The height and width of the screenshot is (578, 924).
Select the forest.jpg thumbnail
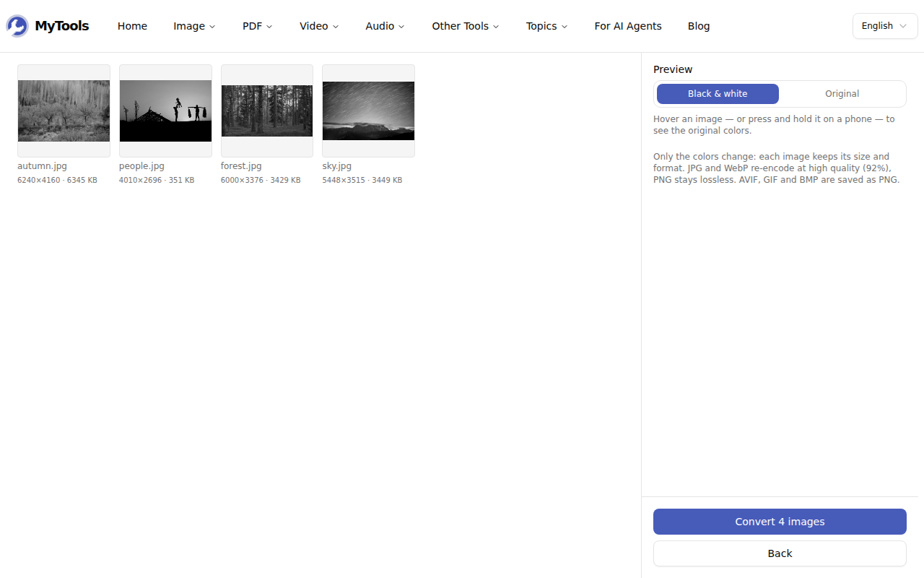tap(267, 111)
